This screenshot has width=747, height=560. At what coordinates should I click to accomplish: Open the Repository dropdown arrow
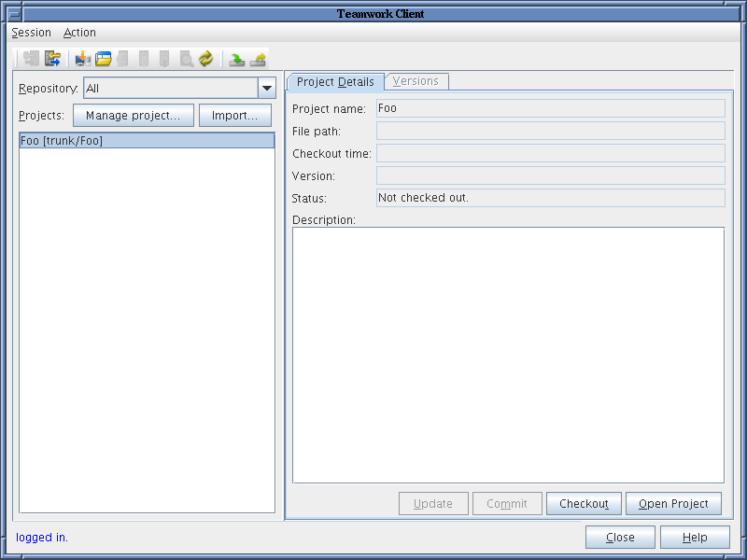pyautogui.click(x=267, y=88)
